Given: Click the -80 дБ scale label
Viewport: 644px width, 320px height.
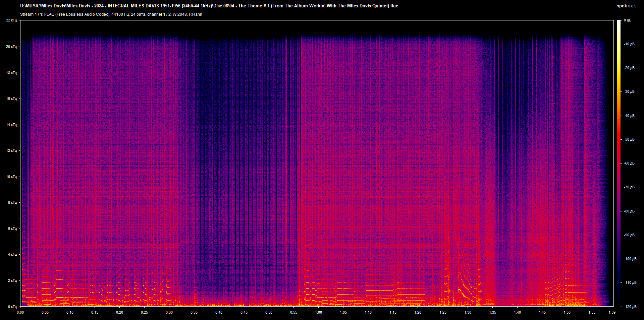Looking at the screenshot, I should (629, 211).
